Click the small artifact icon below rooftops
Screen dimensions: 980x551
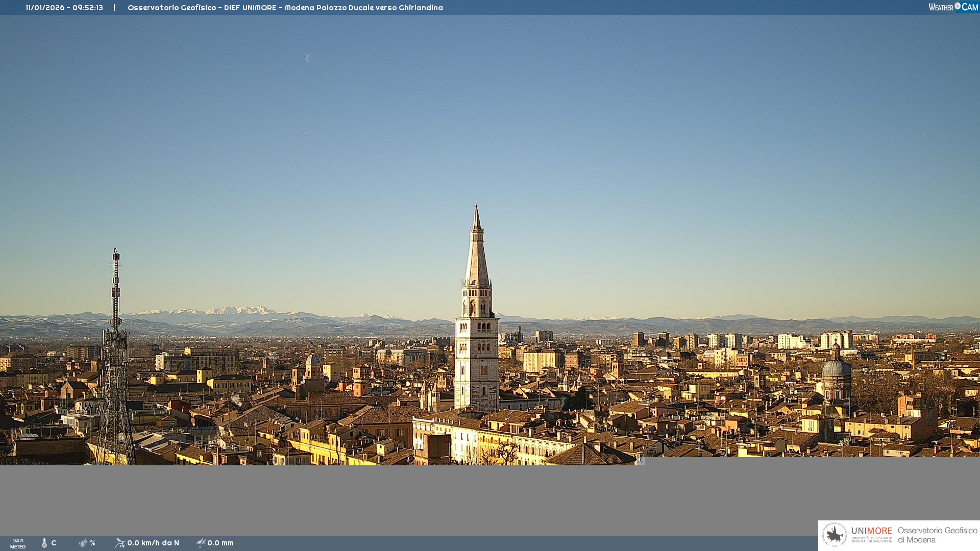pyautogui.click(x=640, y=461)
